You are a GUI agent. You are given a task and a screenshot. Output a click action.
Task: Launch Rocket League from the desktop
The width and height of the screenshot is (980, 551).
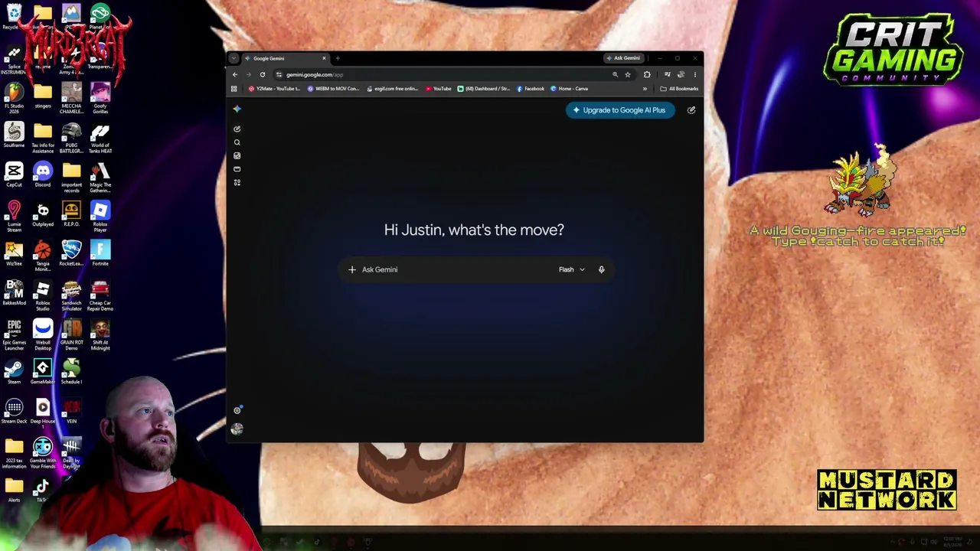[x=71, y=253]
